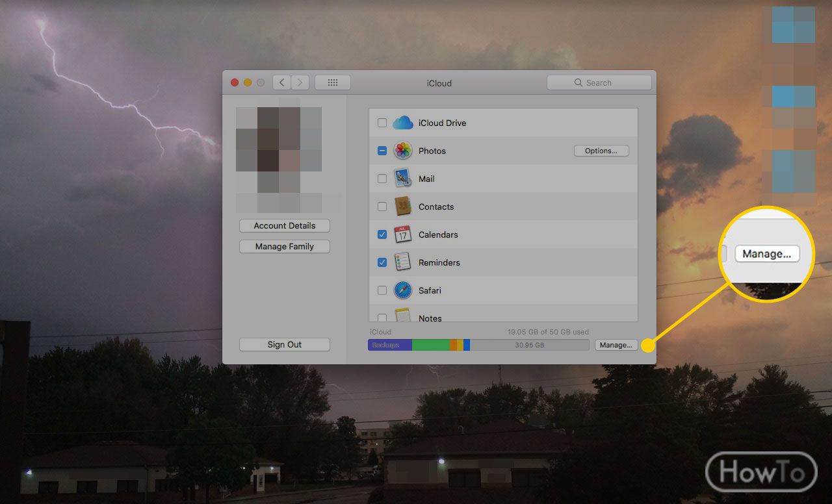
Task: Click the Calendars icon
Action: coord(403,234)
